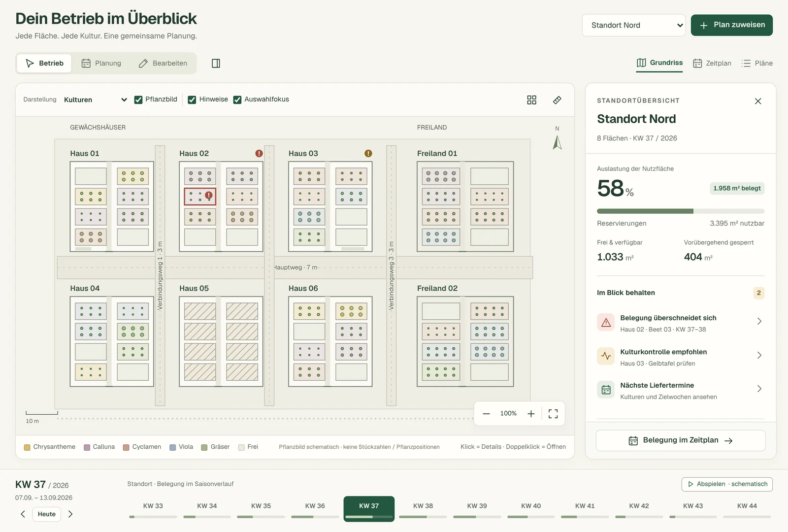Open the Standort Nord dropdown
This screenshot has width=788, height=532.
coord(634,25)
